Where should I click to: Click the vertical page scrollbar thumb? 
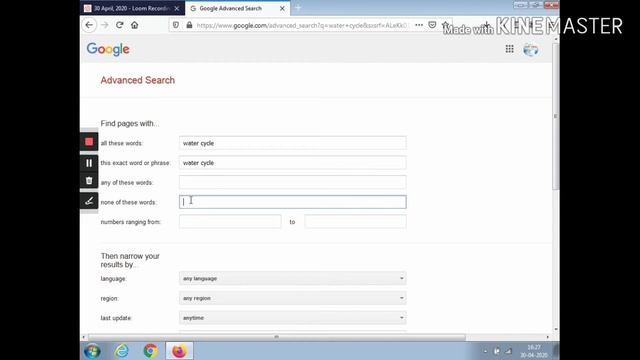point(556,116)
